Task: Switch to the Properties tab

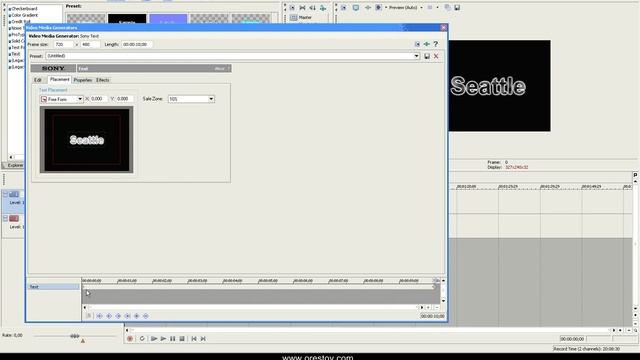Action: click(x=83, y=80)
